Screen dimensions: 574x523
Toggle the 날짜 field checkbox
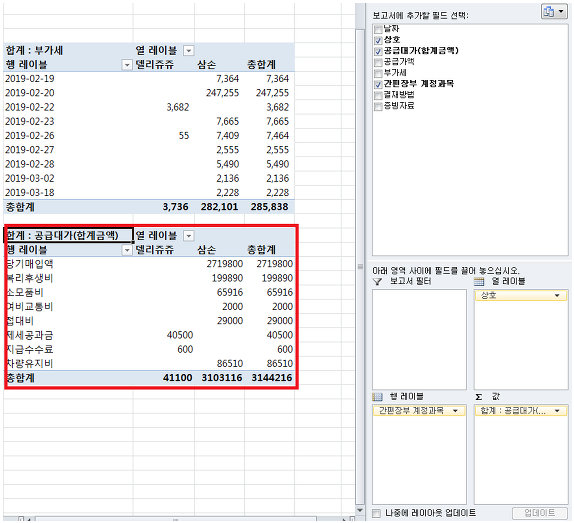[378, 29]
